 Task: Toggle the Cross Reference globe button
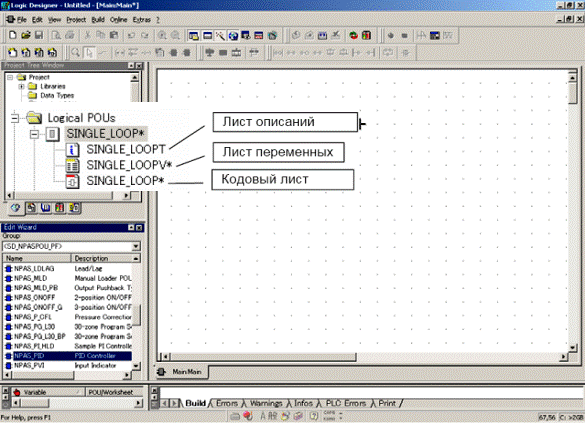(233, 35)
